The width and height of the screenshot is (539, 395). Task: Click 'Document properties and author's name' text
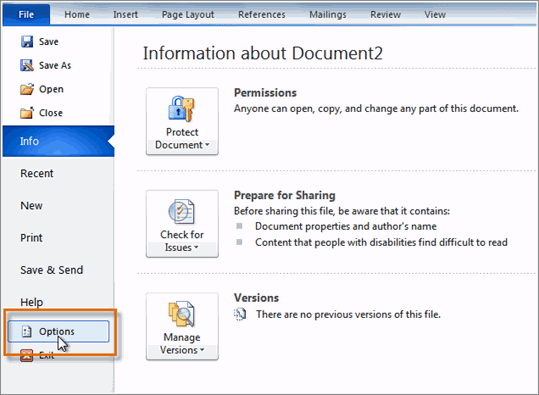[x=346, y=226]
